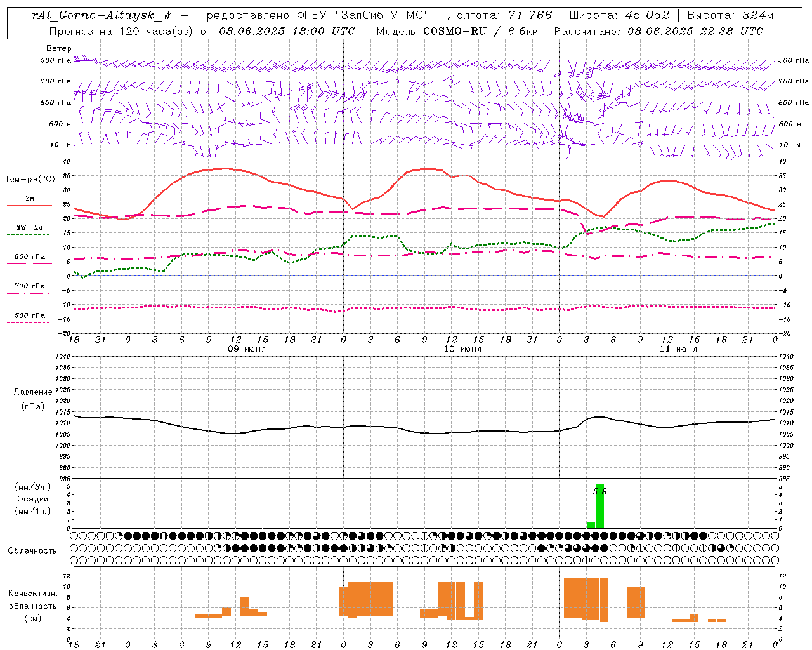812x650 pixels.
Task: Click the (гПа) unit label below Давление
Action: 33,407
